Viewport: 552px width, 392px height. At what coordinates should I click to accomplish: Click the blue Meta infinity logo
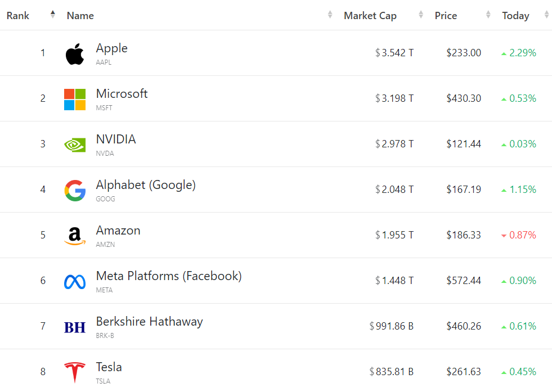pos(75,282)
